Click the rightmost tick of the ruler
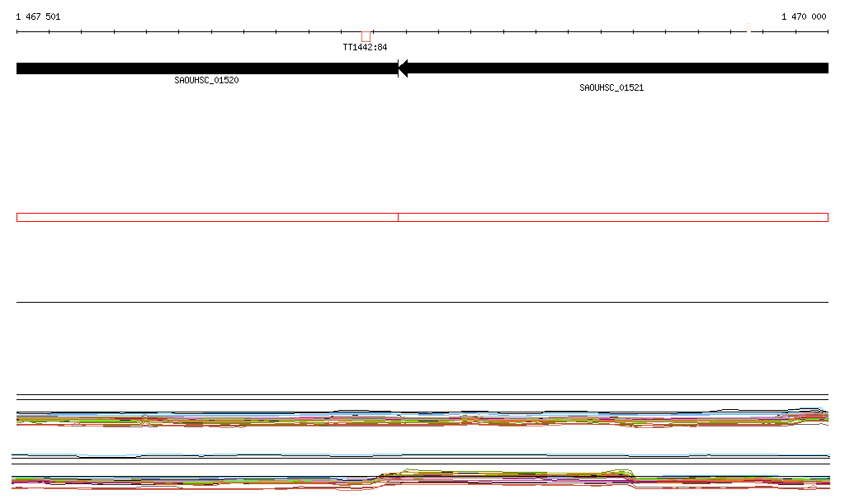This screenshot has width=845, height=504. coord(828,32)
